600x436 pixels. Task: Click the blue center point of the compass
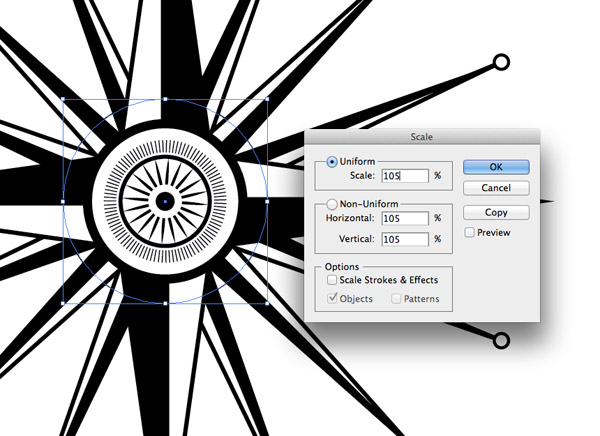tap(165, 202)
